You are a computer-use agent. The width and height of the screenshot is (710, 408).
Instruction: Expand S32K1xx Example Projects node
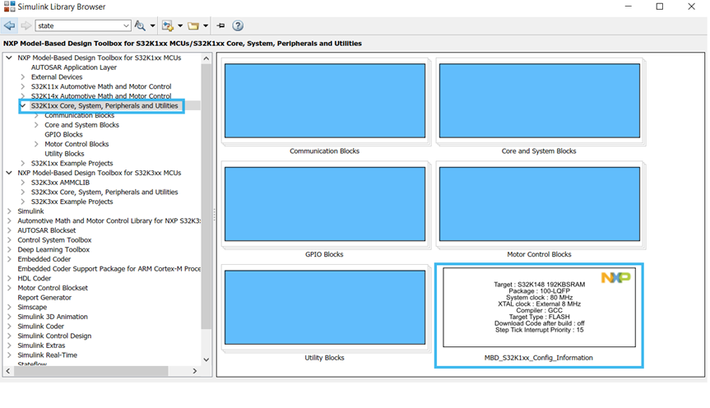pos(23,163)
